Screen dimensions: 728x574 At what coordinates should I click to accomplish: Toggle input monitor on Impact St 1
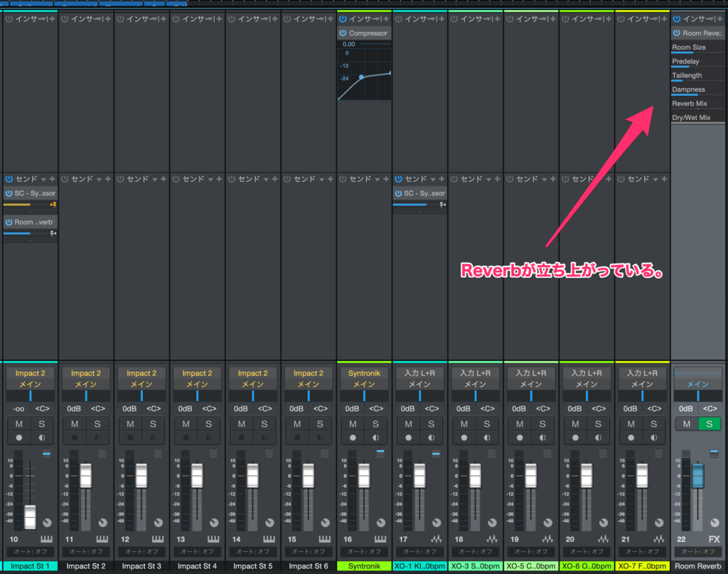(41, 438)
